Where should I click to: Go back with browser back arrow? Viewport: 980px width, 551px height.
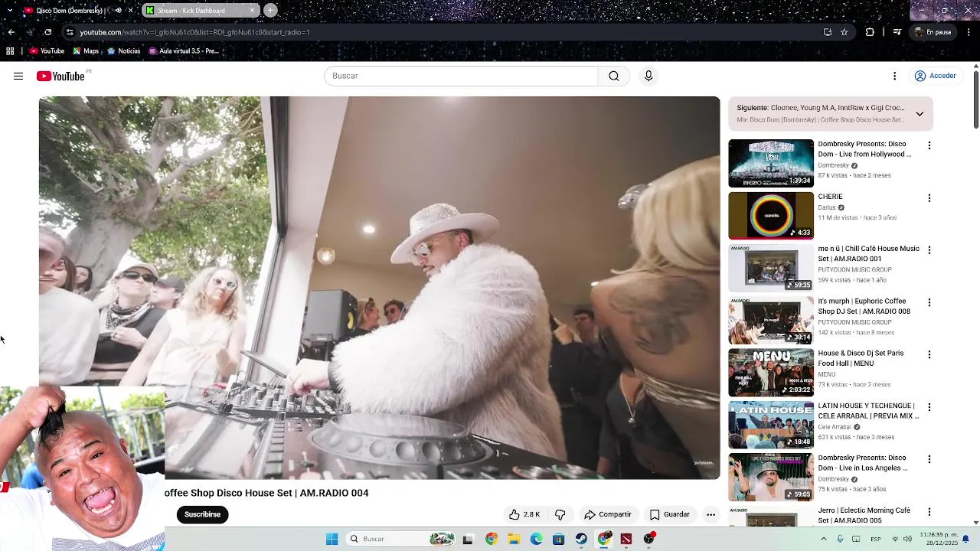[11, 32]
